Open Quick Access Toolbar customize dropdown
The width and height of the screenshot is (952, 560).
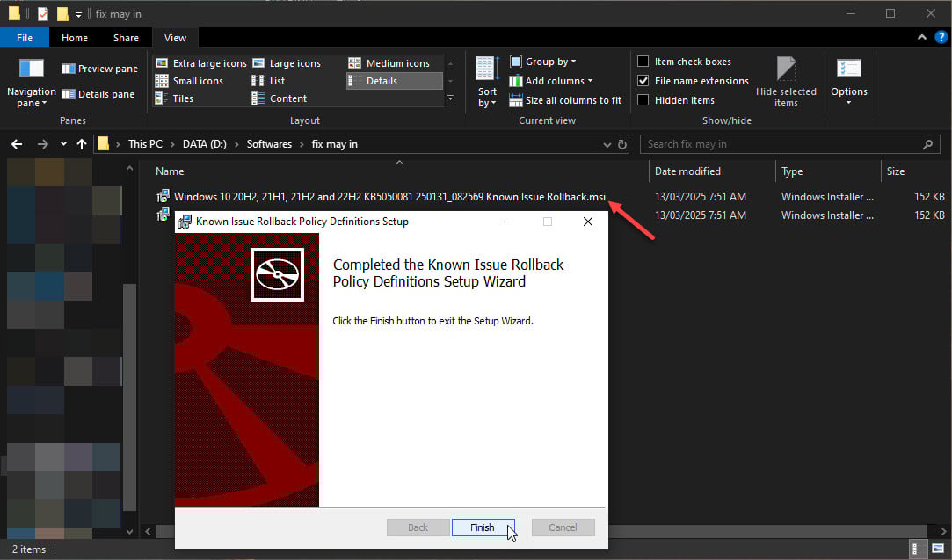point(79,14)
